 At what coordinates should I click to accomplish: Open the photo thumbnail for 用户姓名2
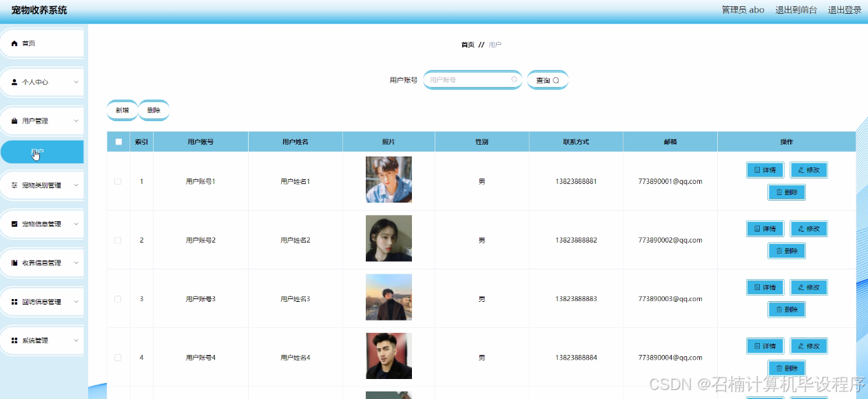pyautogui.click(x=389, y=238)
